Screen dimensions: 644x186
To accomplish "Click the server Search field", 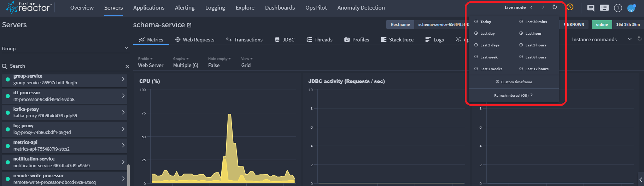I will pos(66,66).
